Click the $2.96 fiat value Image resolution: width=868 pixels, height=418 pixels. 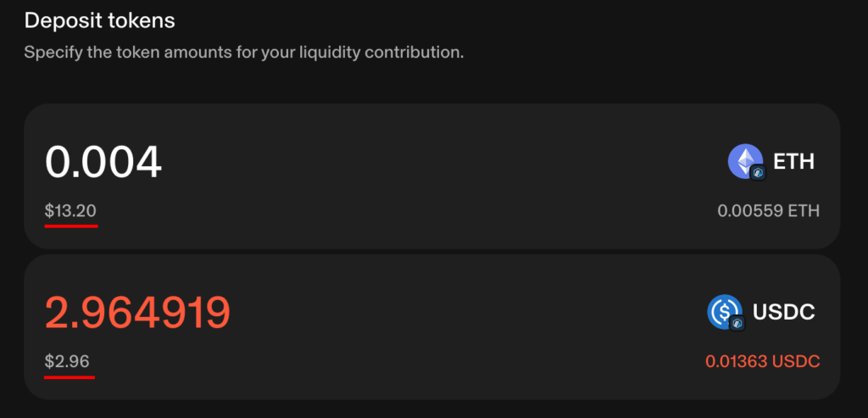(69, 361)
